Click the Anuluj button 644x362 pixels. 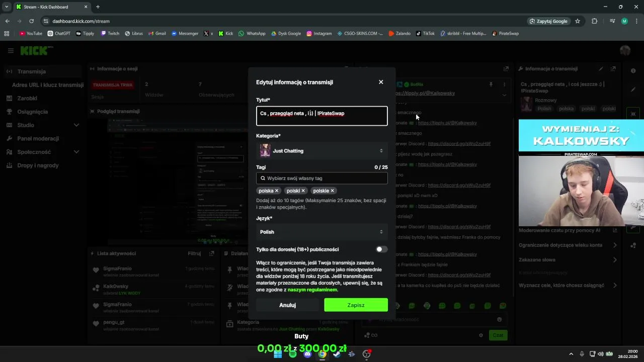[287, 305]
